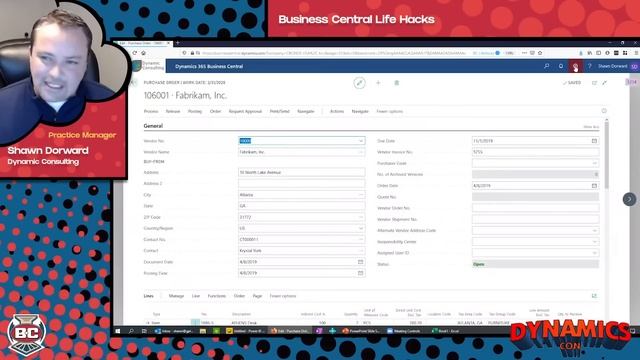Expand the City field lookup
The width and height of the screenshot is (640, 360).
pyautogui.click(x=361, y=195)
